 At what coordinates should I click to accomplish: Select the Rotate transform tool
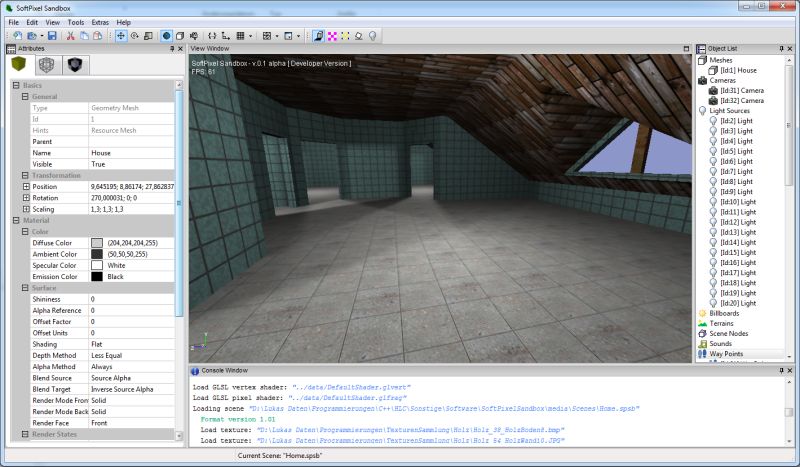tap(135, 36)
